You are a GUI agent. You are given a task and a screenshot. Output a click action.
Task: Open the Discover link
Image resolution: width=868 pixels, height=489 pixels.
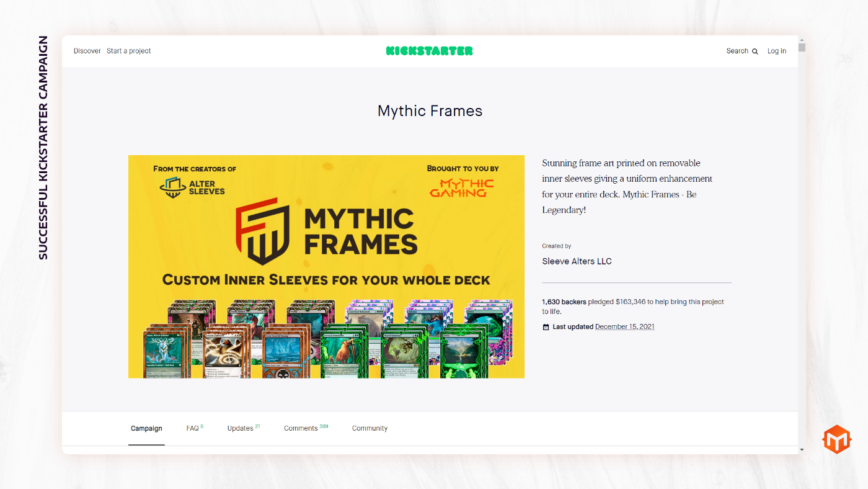coord(87,51)
